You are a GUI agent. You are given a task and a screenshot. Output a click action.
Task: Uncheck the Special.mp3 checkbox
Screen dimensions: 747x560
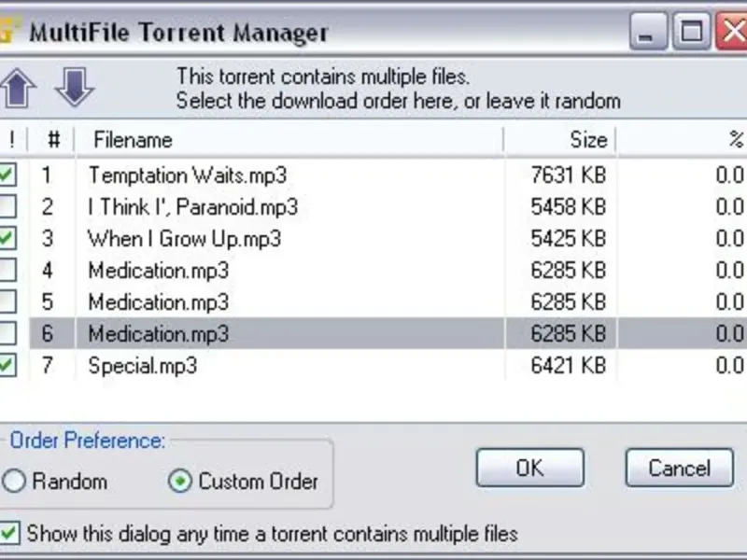pos(7,365)
